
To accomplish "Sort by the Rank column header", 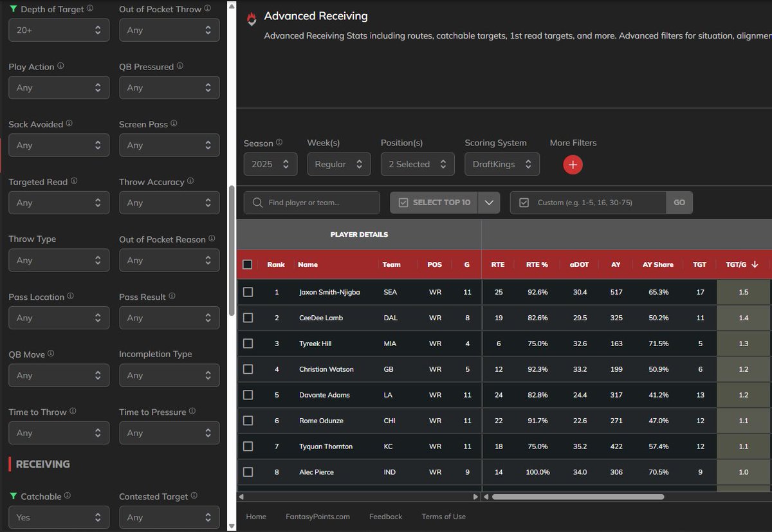I will click(276, 264).
